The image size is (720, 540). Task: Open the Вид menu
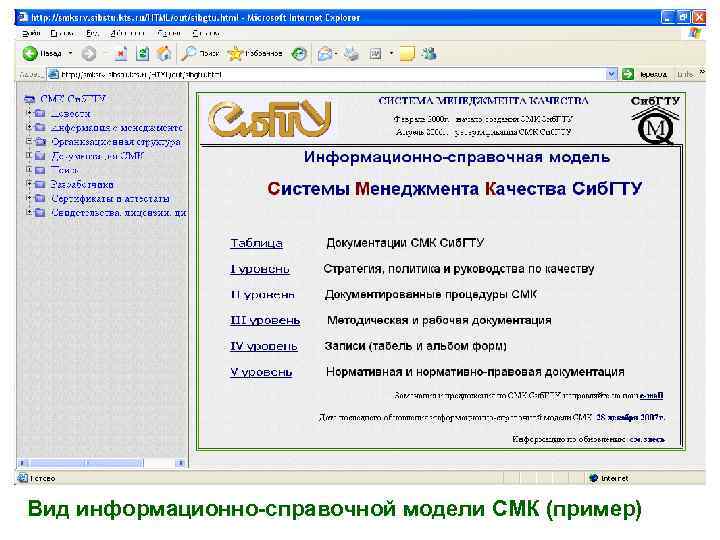click(x=92, y=33)
